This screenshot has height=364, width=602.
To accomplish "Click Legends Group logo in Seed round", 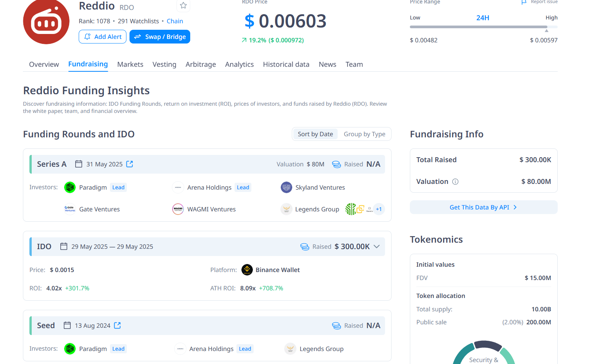I will pos(290,349).
